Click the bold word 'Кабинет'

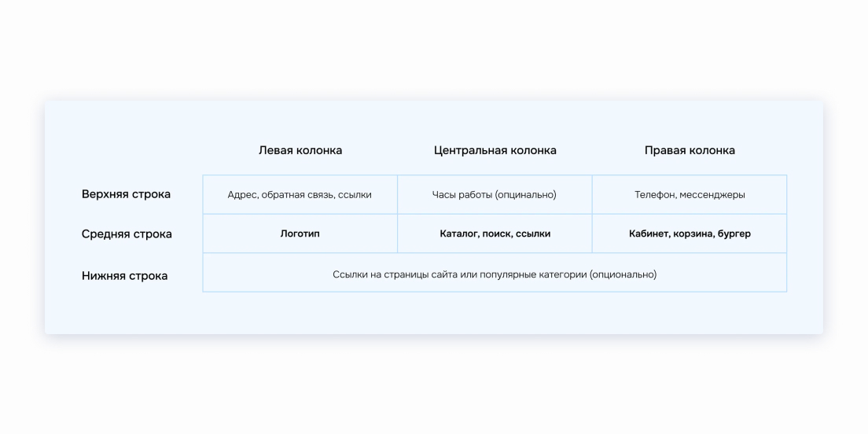pyautogui.click(x=649, y=234)
